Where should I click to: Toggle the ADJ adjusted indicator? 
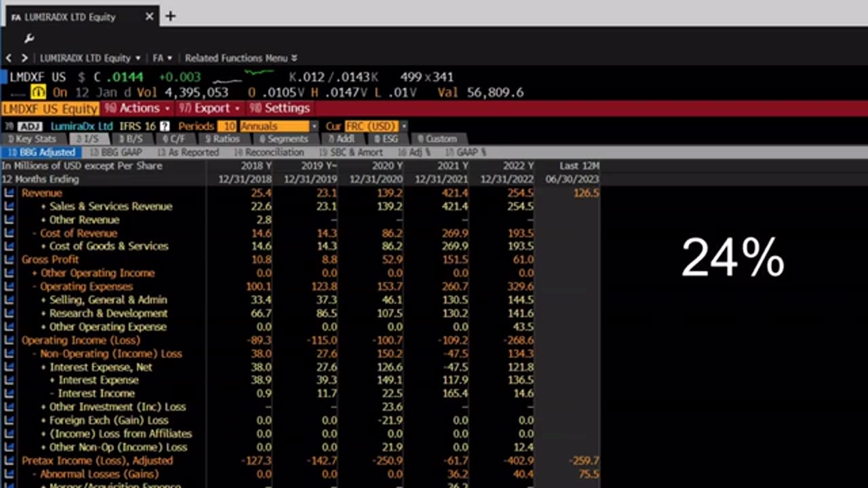click(30, 127)
